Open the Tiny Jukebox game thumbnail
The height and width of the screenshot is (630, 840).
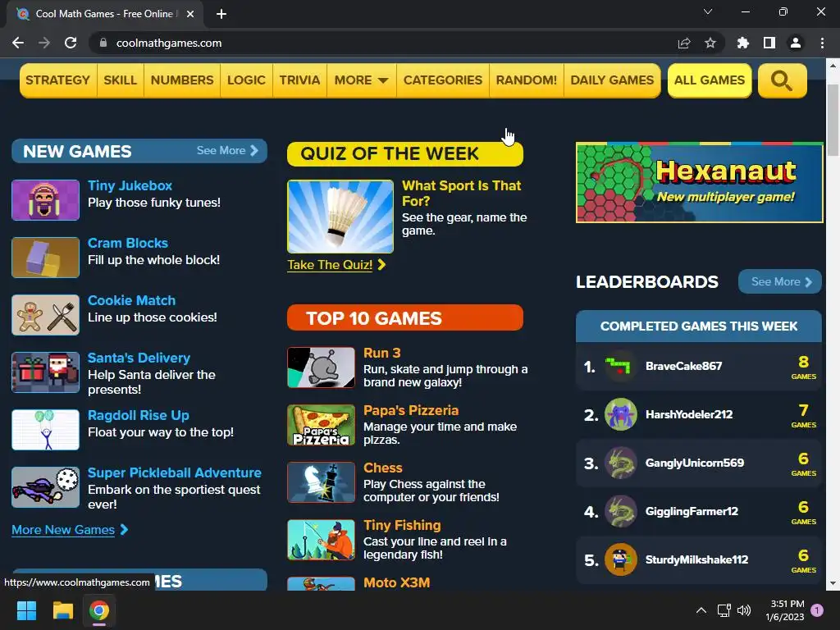(46, 200)
